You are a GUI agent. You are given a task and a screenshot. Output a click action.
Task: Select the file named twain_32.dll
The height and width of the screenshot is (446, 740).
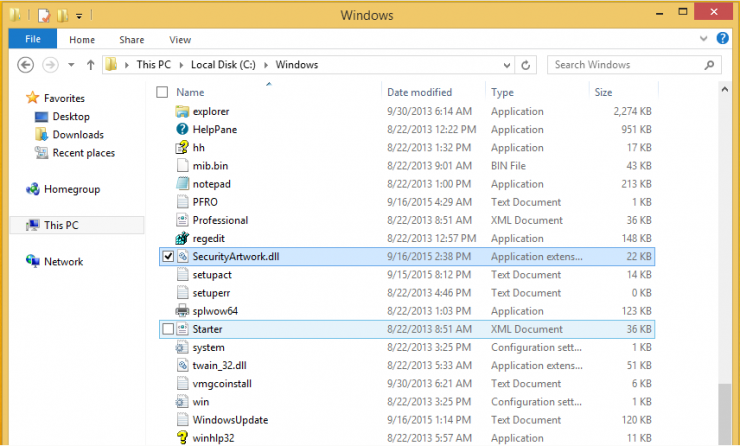click(x=219, y=366)
